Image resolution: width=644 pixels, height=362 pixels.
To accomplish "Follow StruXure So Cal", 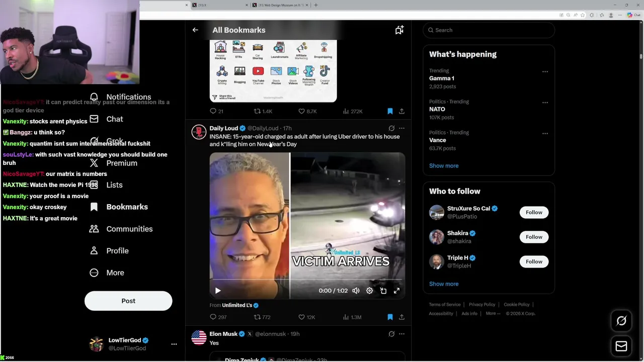I will (x=534, y=212).
